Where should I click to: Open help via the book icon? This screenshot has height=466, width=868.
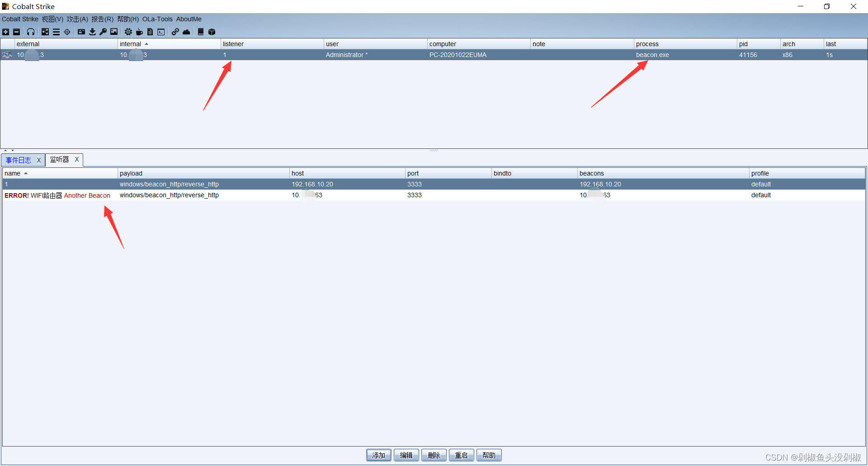(201, 32)
